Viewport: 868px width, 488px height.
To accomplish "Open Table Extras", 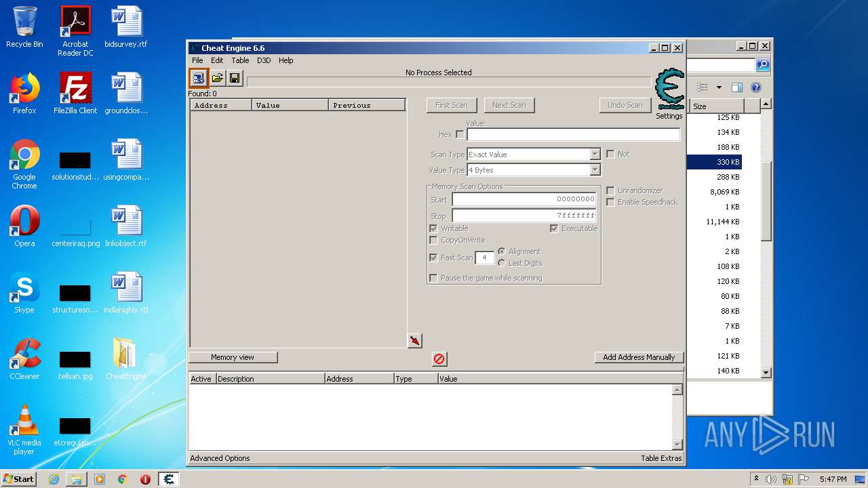I will (x=661, y=458).
